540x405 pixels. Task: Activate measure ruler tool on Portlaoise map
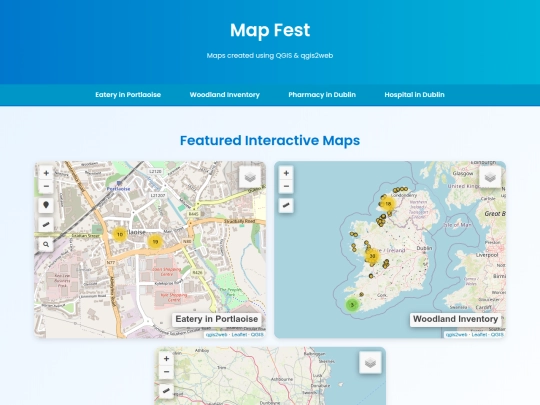click(x=46, y=225)
